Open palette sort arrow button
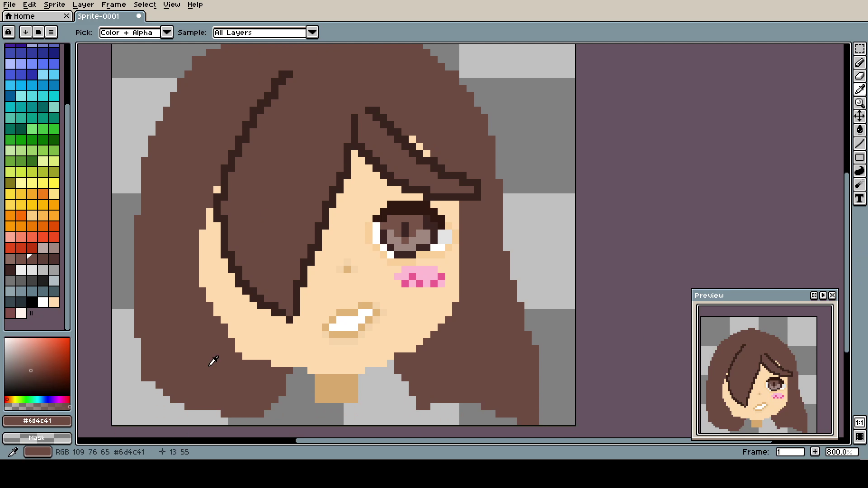The image size is (868, 488). click(25, 32)
